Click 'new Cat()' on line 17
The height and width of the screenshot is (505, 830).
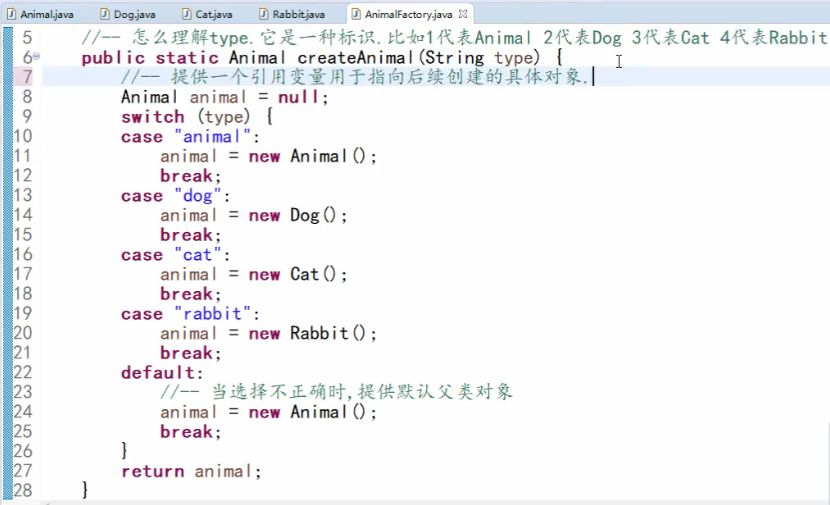point(293,274)
